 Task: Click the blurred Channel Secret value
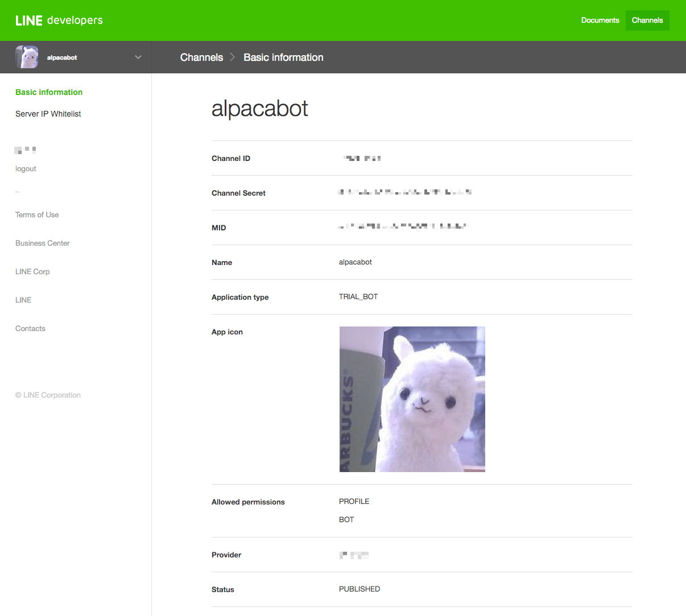404,193
